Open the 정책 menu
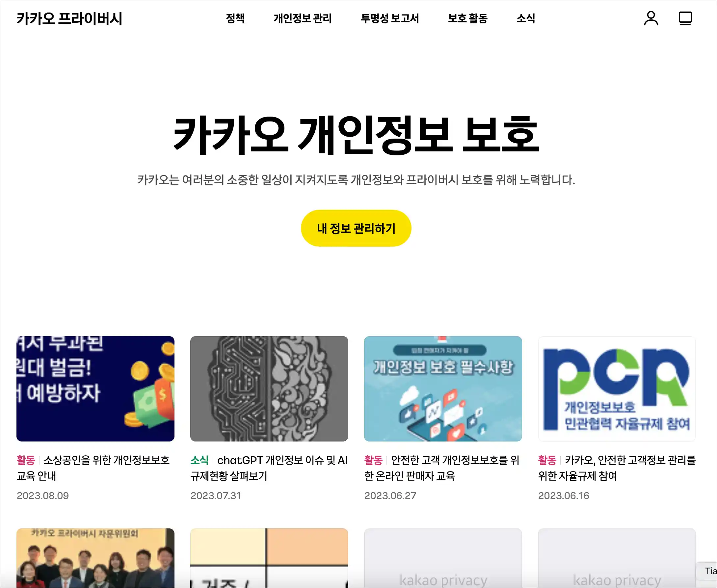The width and height of the screenshot is (717, 588). click(235, 18)
